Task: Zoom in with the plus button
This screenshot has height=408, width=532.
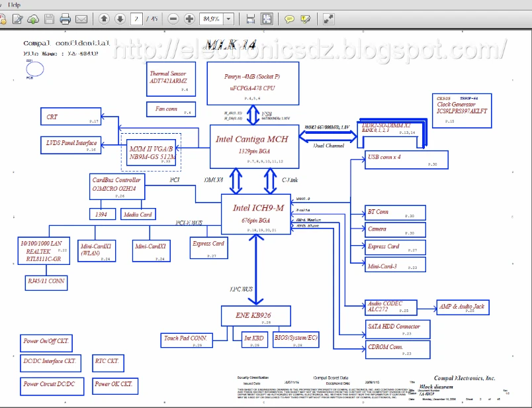Action: pyautogui.click(x=189, y=19)
